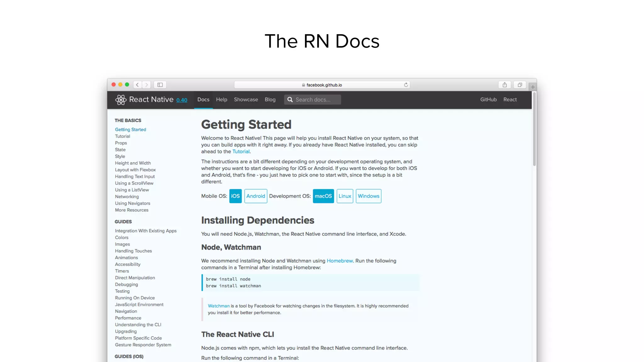Open the Testing guide
This screenshot has height=362, width=644.
[122, 291]
